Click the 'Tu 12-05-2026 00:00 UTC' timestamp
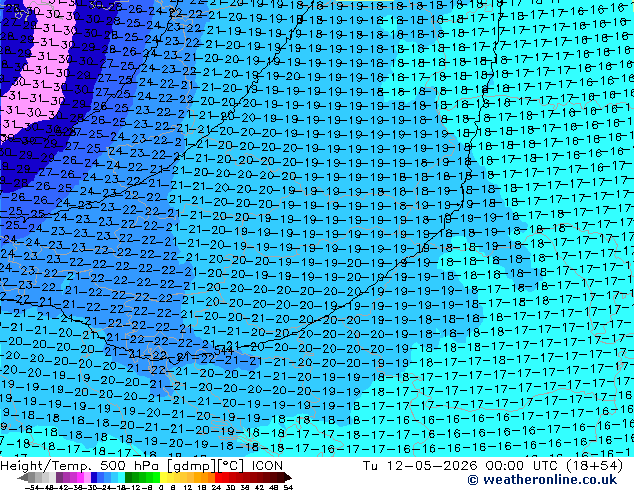The height and width of the screenshot is (490, 634). click(458, 466)
